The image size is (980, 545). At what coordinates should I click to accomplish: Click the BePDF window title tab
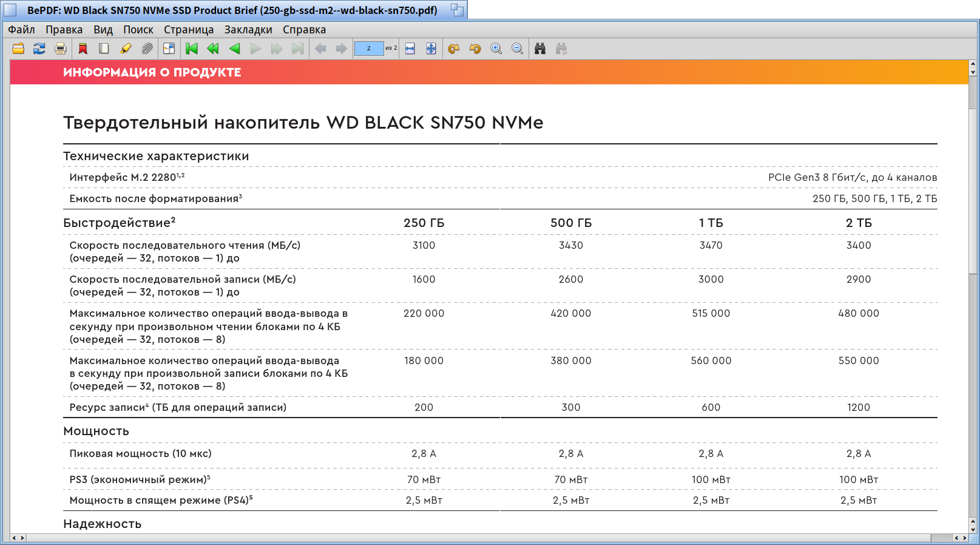pyautogui.click(x=232, y=10)
